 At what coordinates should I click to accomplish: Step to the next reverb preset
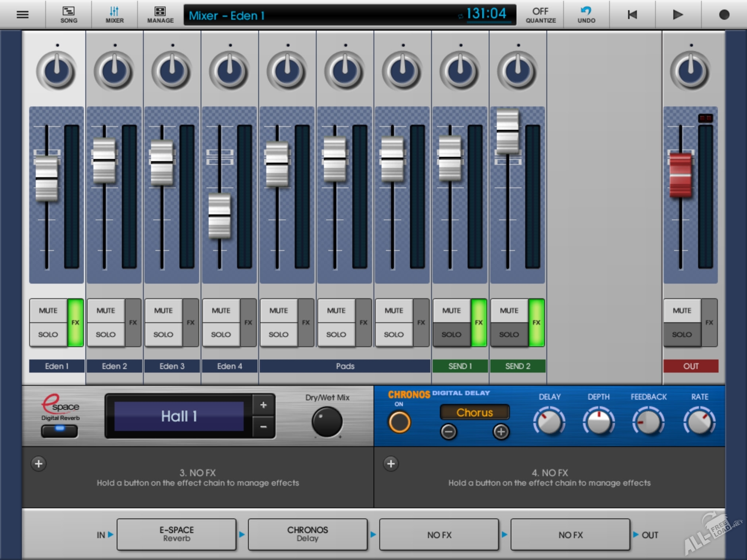(x=263, y=405)
